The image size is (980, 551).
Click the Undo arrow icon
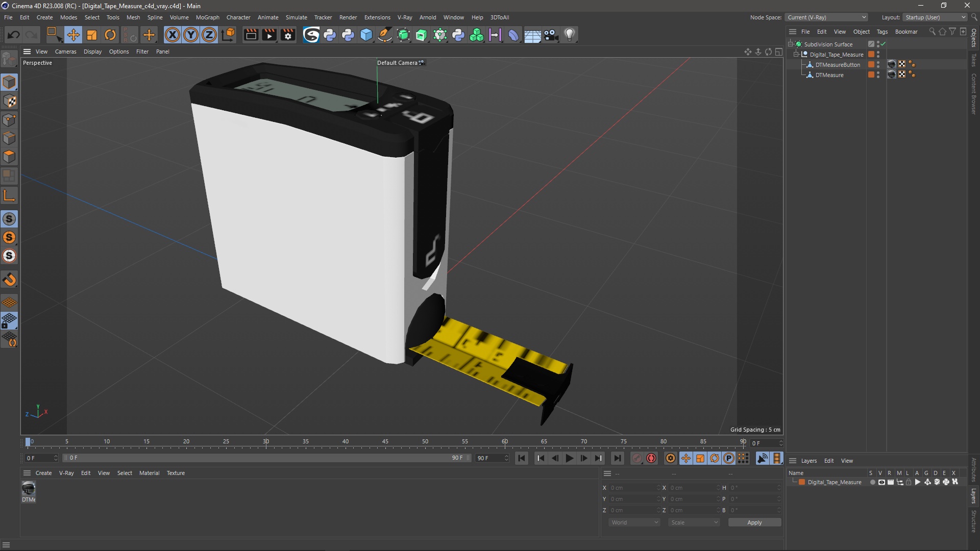[x=13, y=35]
